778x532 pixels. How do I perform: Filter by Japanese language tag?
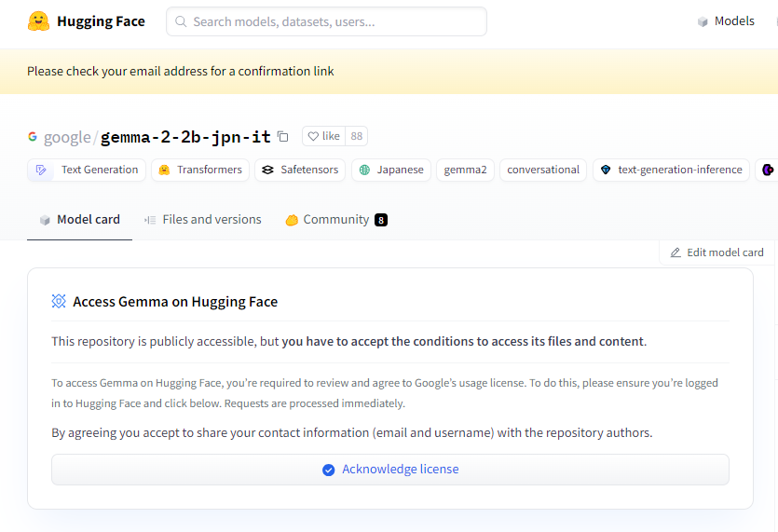(x=391, y=170)
